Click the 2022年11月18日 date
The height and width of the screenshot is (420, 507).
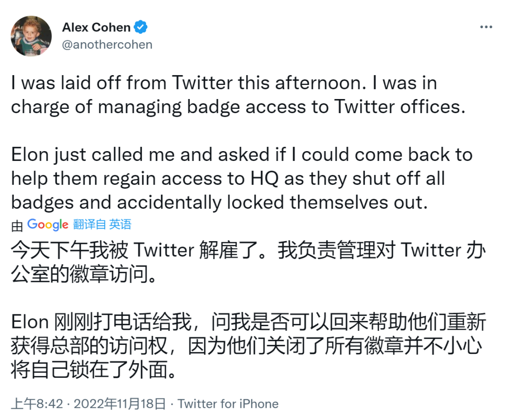click(120, 404)
